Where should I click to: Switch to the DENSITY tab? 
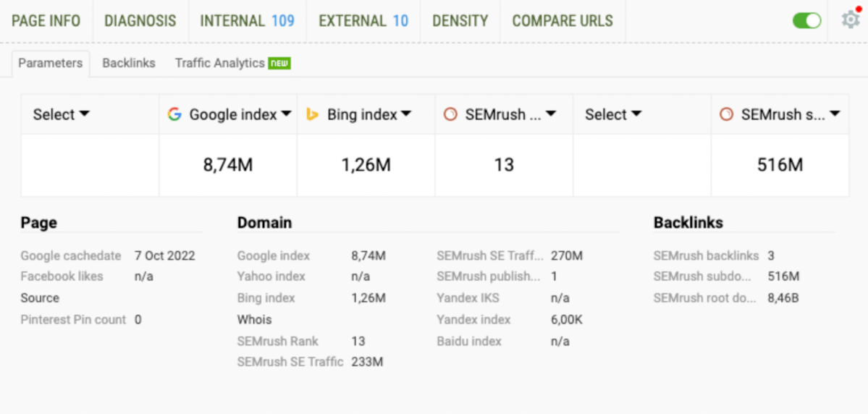point(460,21)
